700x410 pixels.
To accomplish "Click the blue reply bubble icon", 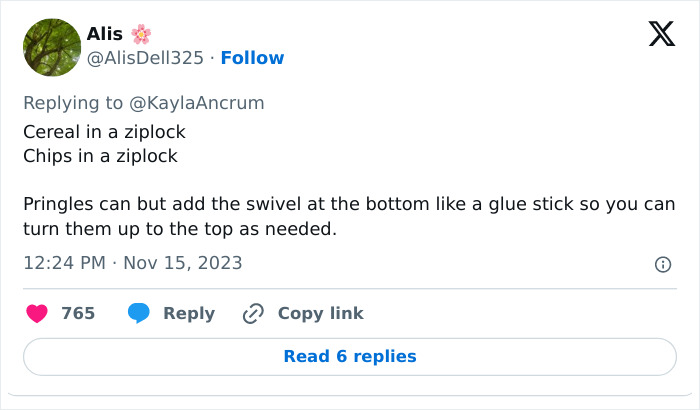I will [x=139, y=314].
